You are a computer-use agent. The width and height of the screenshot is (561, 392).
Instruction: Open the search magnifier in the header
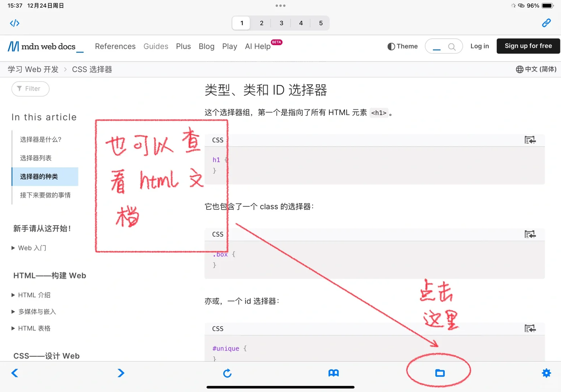coord(451,46)
